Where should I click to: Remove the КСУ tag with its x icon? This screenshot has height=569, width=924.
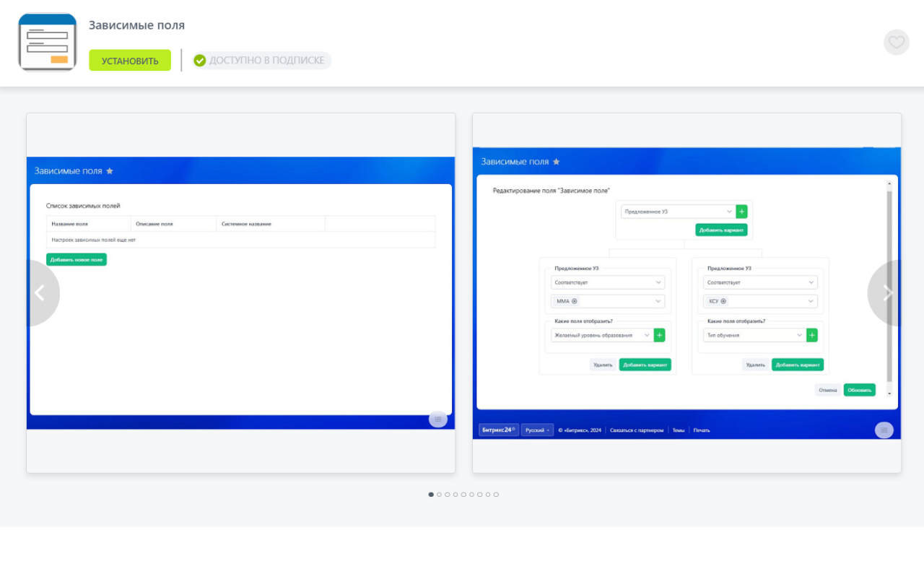723,301
